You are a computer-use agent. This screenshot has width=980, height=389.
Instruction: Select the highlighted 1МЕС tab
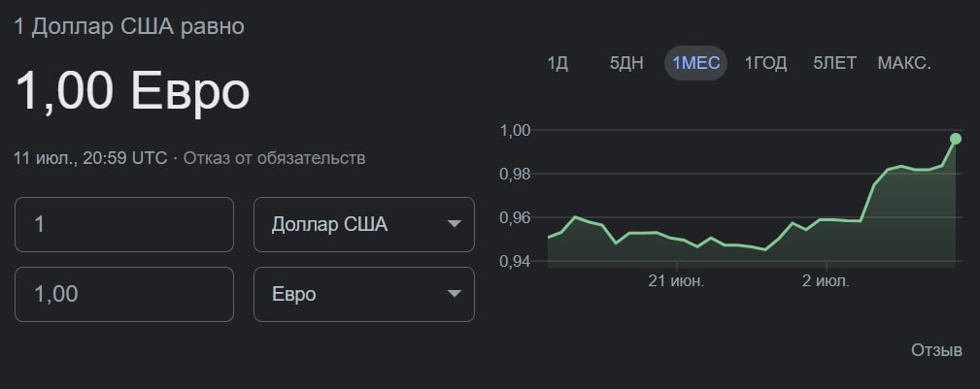point(695,64)
